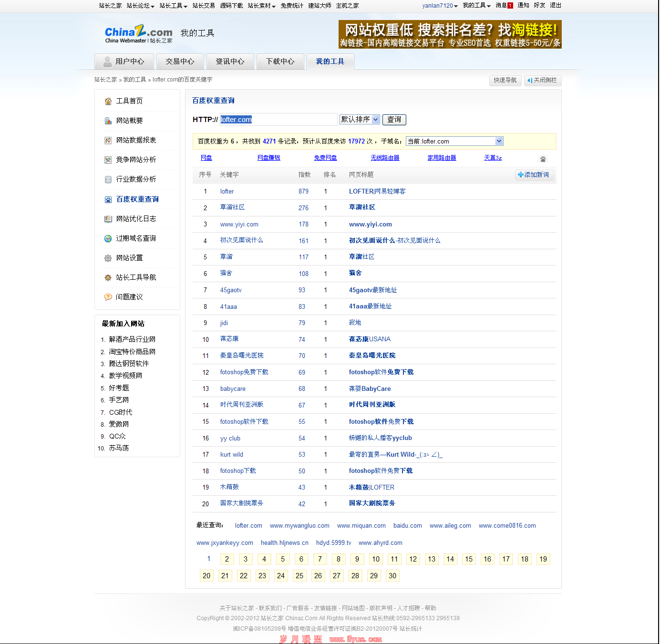Click 退出 to log out
This screenshot has height=644, width=660.
coord(556,5)
